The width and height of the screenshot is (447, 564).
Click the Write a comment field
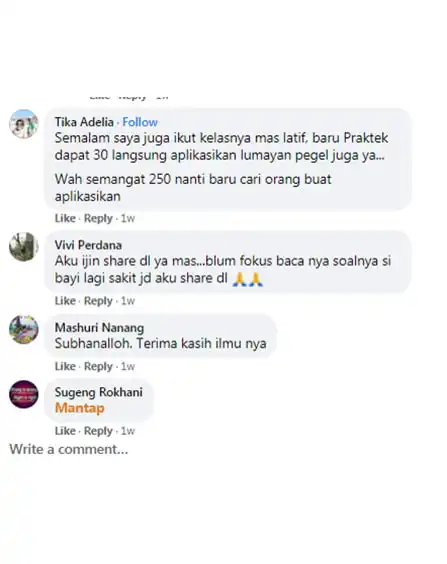69,449
